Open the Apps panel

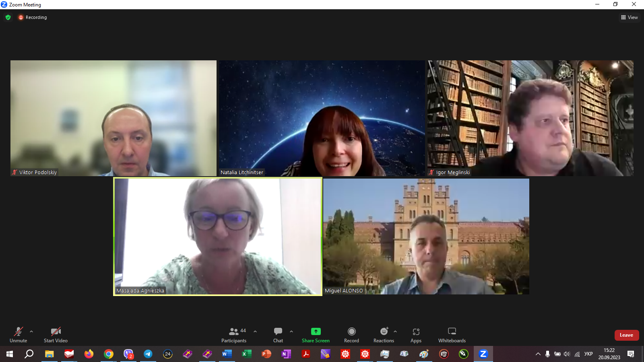[x=416, y=335]
